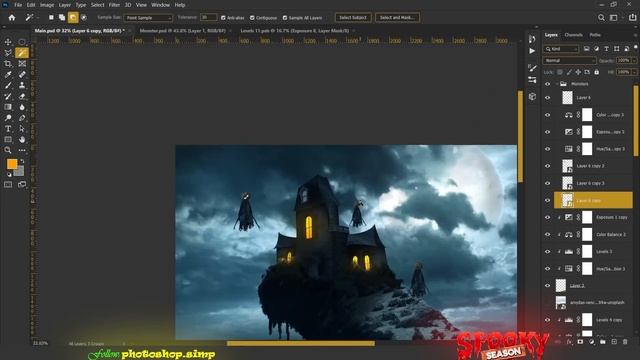Open the Search icon at top right

[601, 18]
